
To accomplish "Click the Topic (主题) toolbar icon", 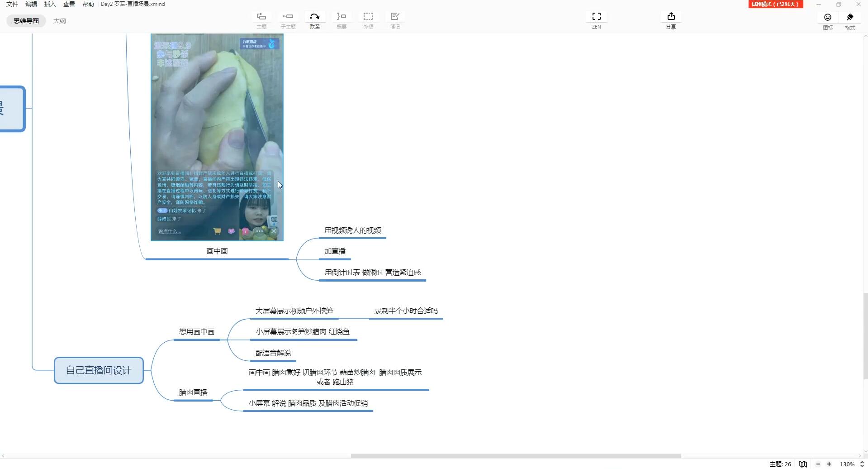I will (x=261, y=20).
